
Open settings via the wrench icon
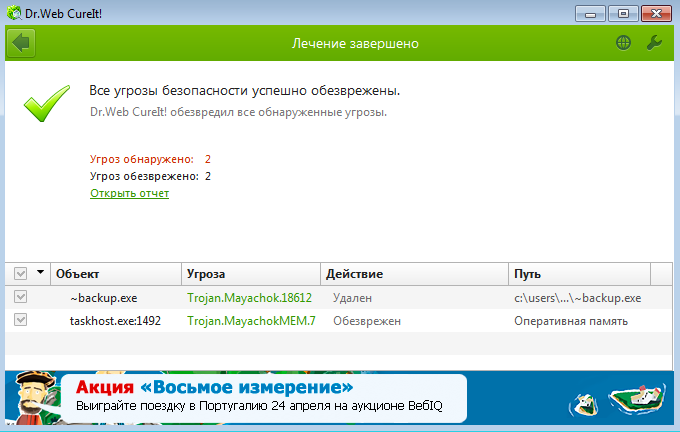pos(654,43)
